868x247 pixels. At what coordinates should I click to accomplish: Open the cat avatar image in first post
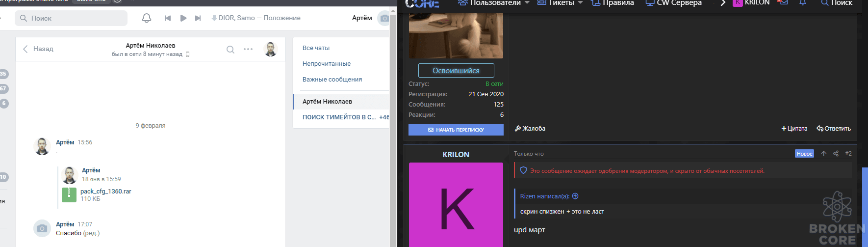[456, 36]
